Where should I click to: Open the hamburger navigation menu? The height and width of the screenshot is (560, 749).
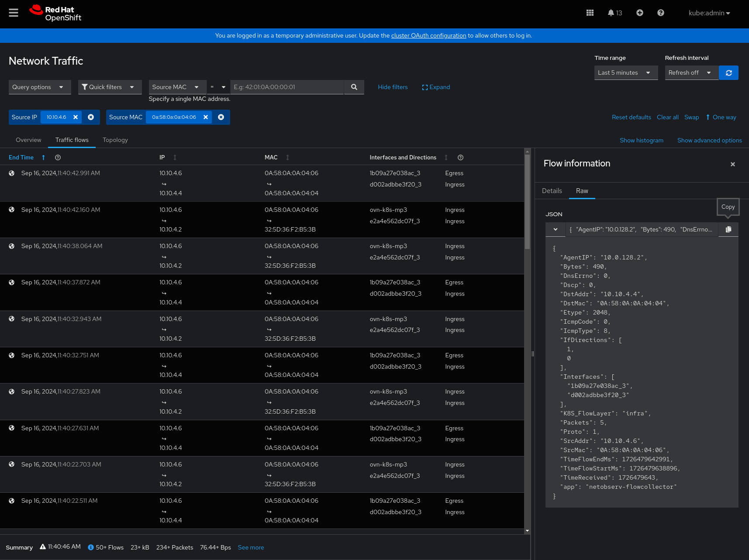[x=14, y=13]
